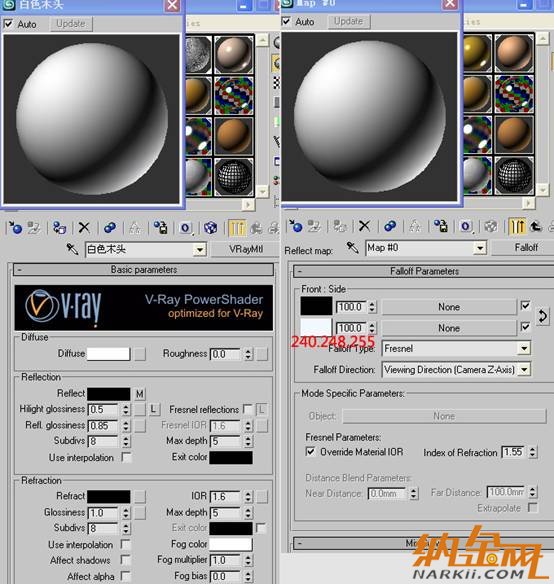Enable Fresnel reflections checkbox
This screenshot has height=584, width=554.
point(247,409)
